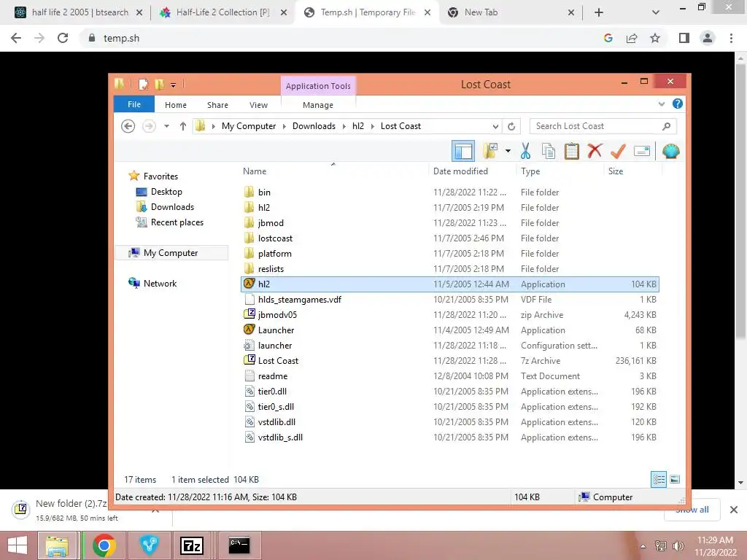Select the Application Tools contextual tab

click(318, 86)
